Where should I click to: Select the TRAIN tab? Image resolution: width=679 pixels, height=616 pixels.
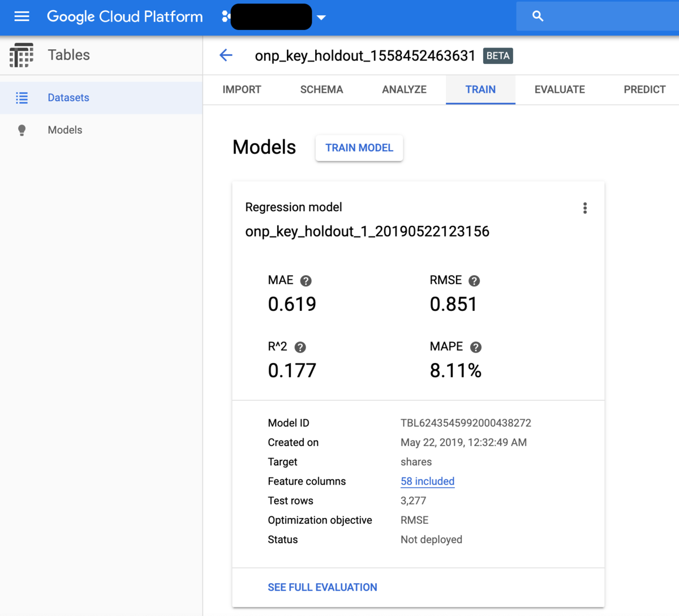(480, 89)
